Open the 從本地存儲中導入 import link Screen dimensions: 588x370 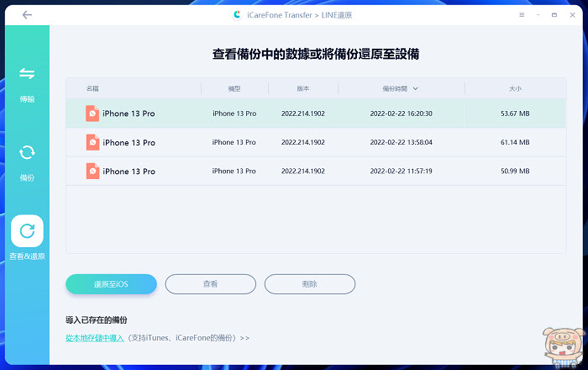pos(94,338)
